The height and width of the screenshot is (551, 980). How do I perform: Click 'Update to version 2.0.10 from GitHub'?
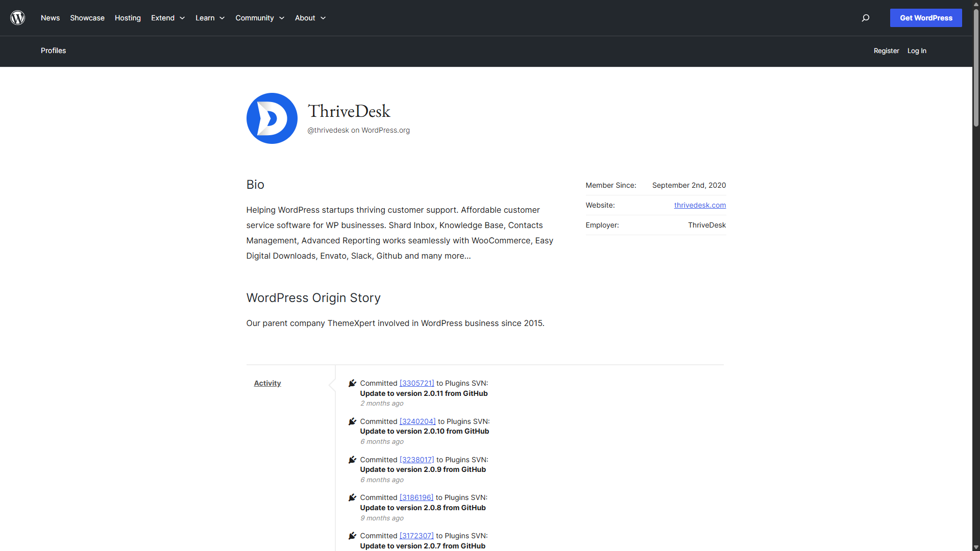[x=425, y=431]
